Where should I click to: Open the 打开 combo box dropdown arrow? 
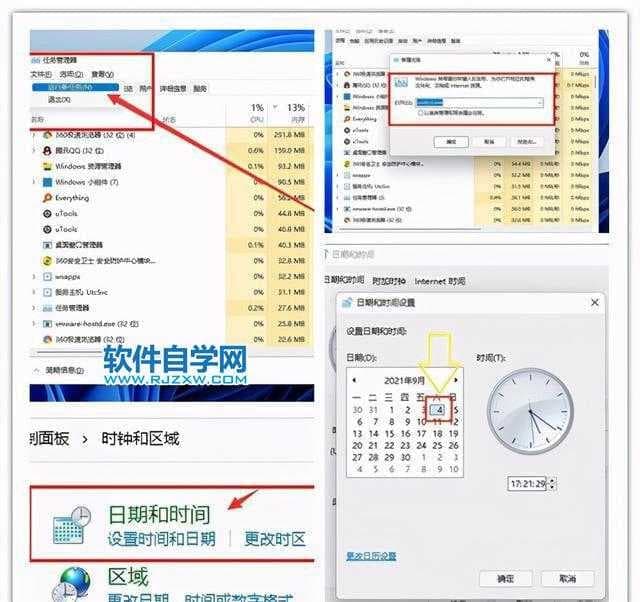(x=540, y=102)
